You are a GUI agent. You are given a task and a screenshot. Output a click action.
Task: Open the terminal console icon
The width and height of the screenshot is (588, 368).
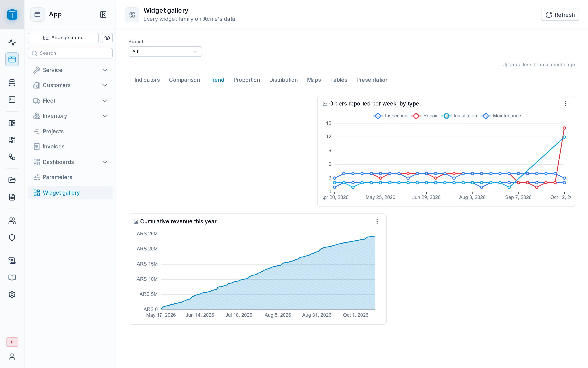tap(12, 100)
